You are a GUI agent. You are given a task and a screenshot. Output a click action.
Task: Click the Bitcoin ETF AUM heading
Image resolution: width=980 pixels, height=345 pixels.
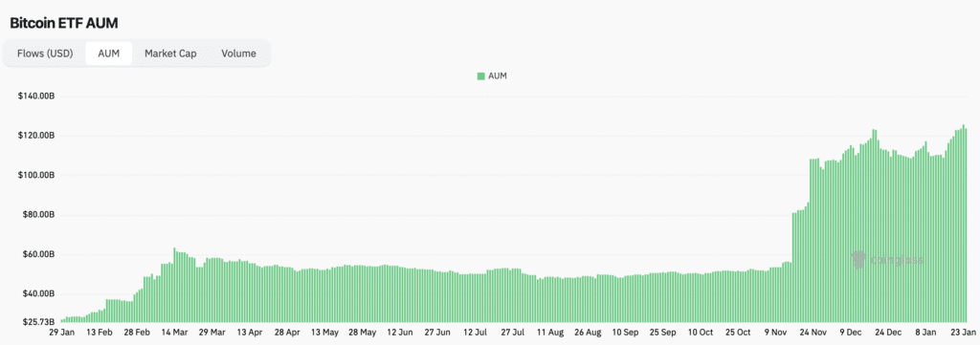[64, 24]
